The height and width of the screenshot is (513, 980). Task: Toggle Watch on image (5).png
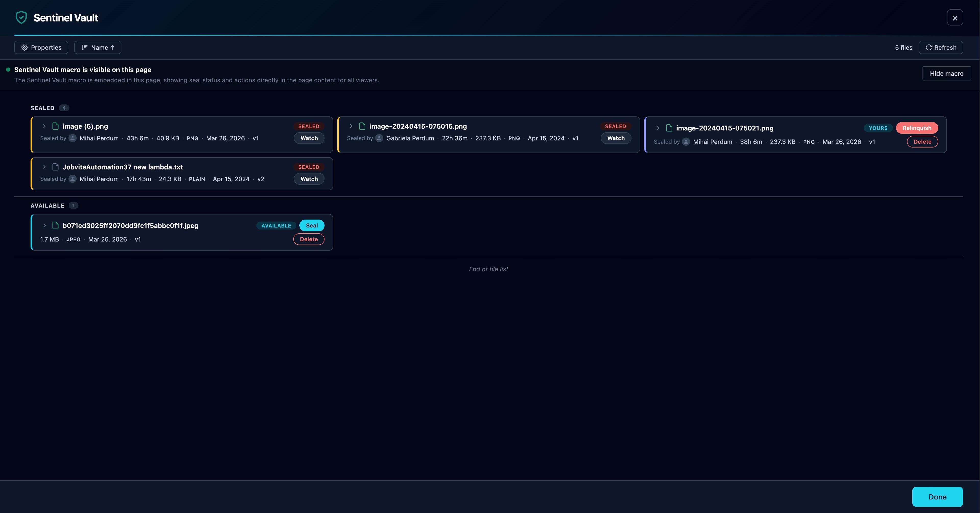(309, 138)
